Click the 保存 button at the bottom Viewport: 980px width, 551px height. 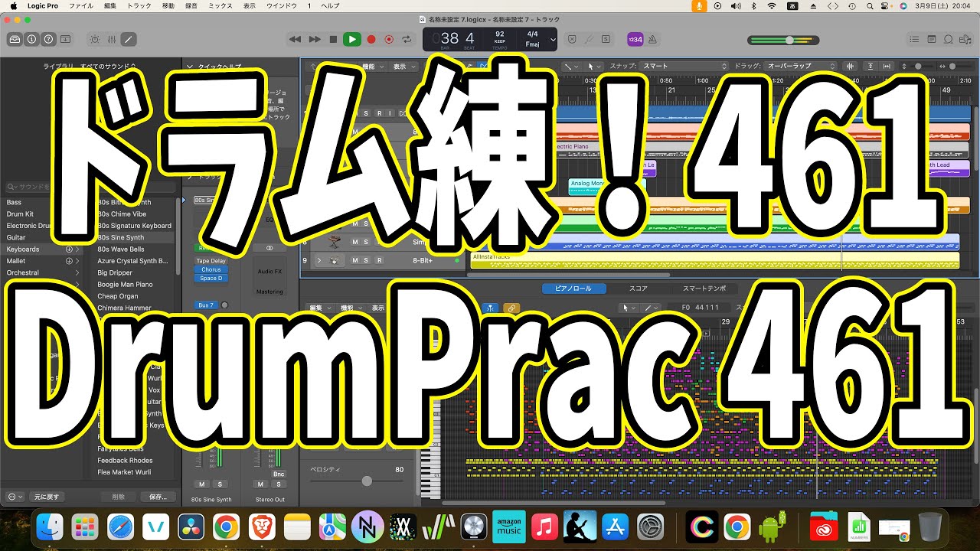click(158, 496)
